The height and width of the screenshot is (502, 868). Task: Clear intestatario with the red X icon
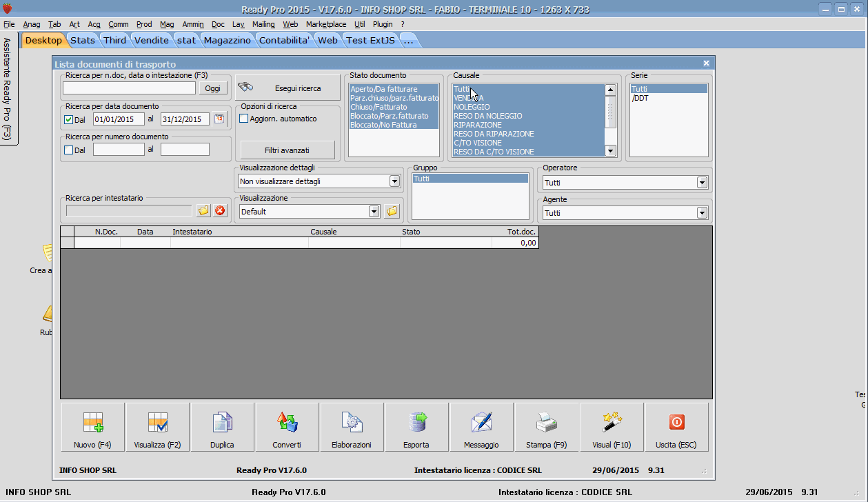coord(220,210)
